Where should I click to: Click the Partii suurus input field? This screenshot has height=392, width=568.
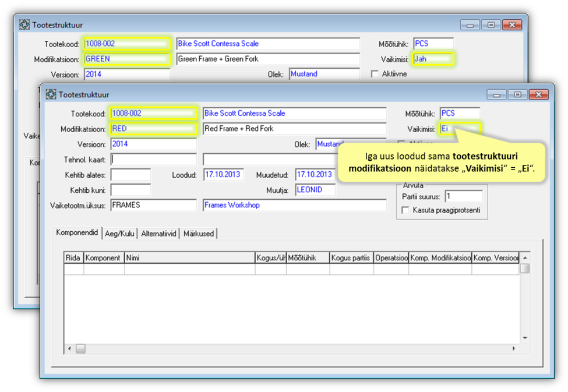point(464,196)
